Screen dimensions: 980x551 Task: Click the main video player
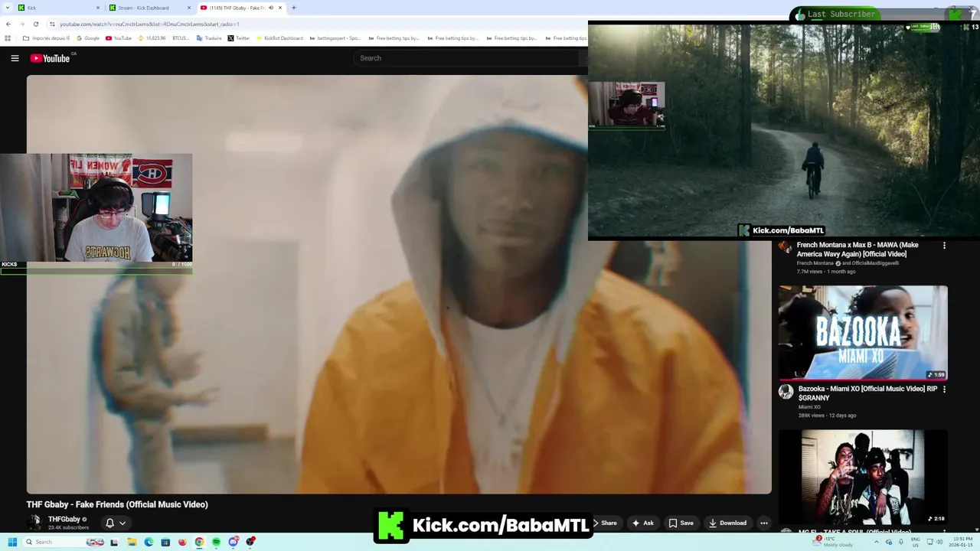[399, 284]
